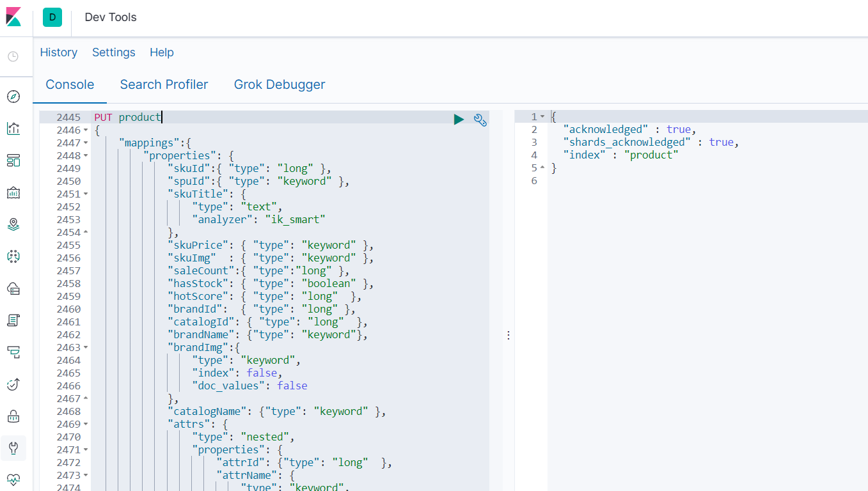Screen dimensions: 868x491
Task: Open Help in Dev Tools
Action: (162, 52)
